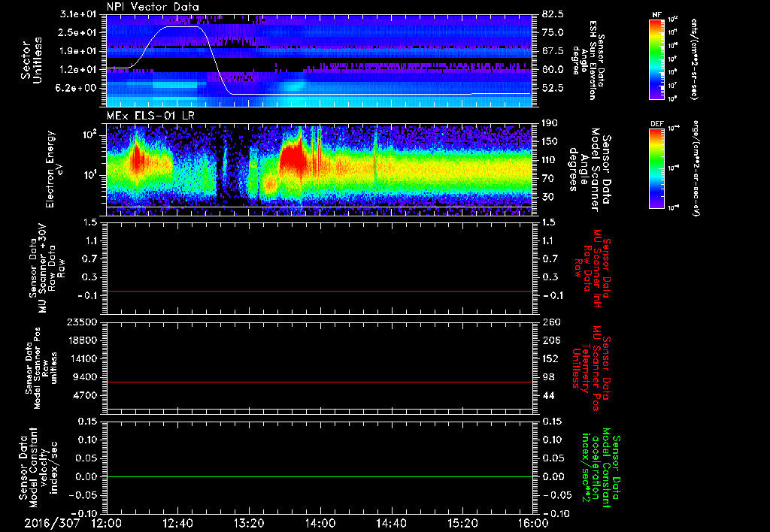This screenshot has height=532, width=770.
Task: Click the green line in the velocity panel
Action: [x=319, y=476]
